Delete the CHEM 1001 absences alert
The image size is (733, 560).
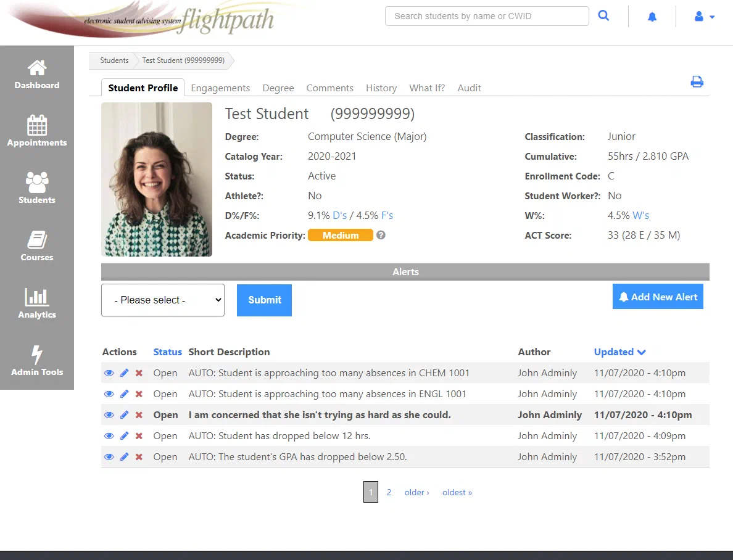[139, 373]
